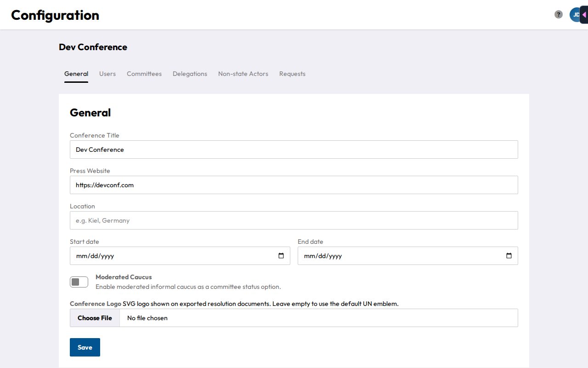Click the Dev Conference heading text
Viewport: 588px width, 368px height.
tap(93, 47)
